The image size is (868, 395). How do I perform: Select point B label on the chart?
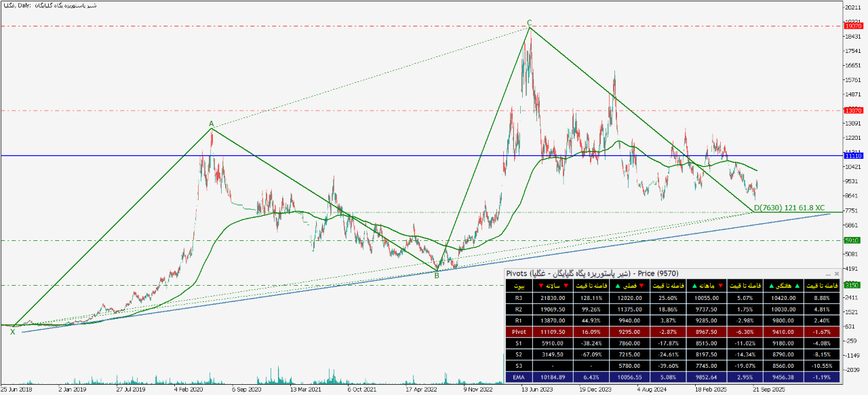pyautogui.click(x=437, y=276)
